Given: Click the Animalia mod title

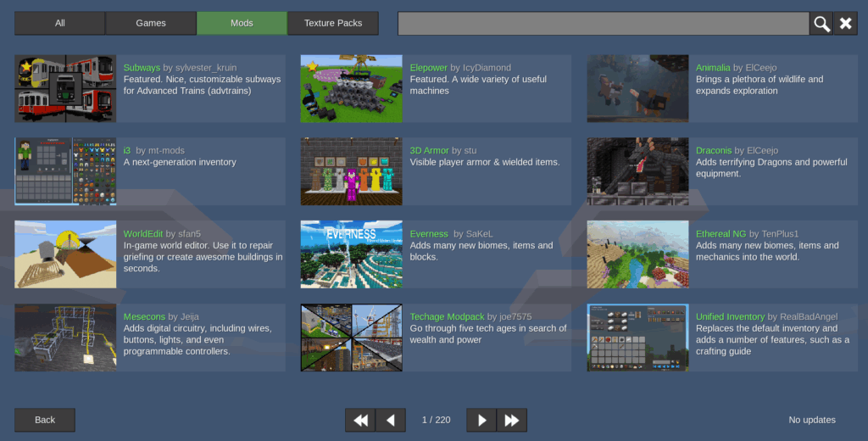Looking at the screenshot, I should pos(713,68).
